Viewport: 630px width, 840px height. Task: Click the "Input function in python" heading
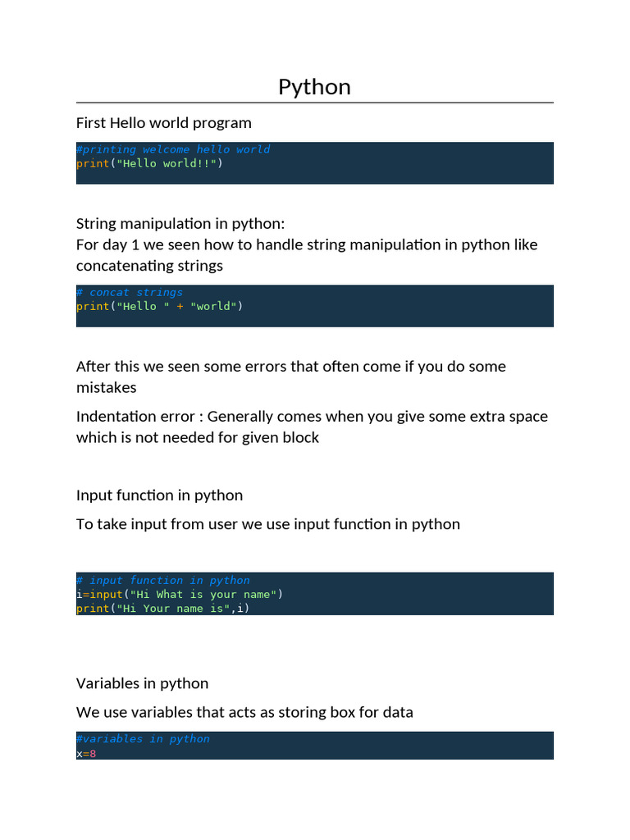coord(159,495)
